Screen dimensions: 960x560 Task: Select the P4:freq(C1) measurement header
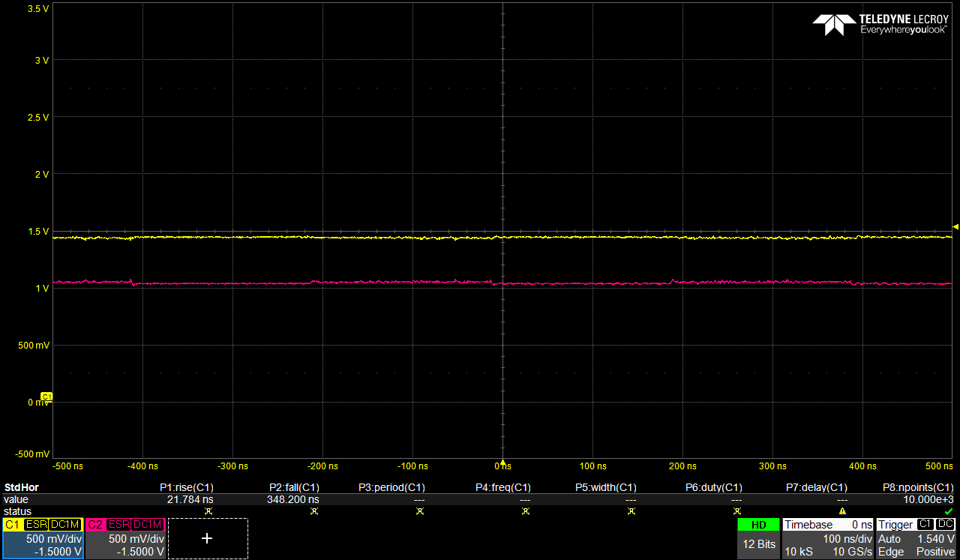coord(503,487)
